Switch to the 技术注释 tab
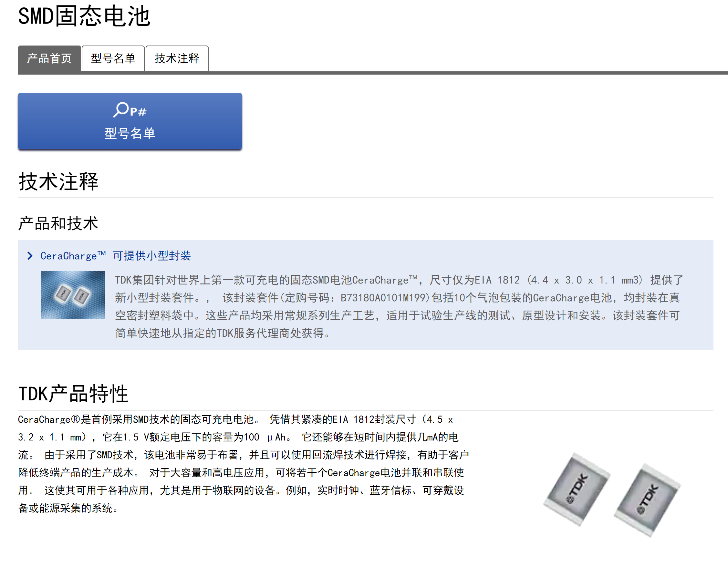 point(177,58)
